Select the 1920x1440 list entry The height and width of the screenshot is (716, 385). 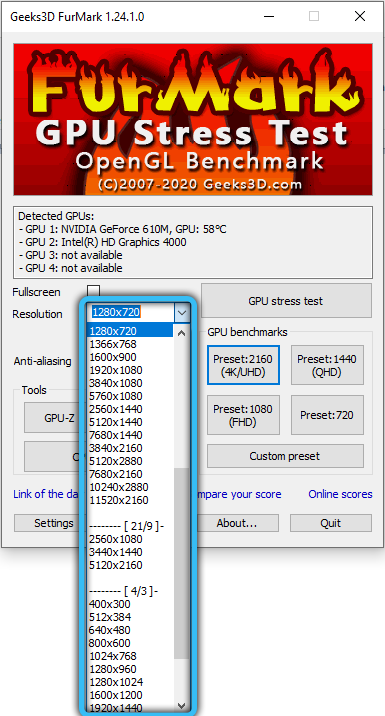pyautogui.click(x=130, y=707)
